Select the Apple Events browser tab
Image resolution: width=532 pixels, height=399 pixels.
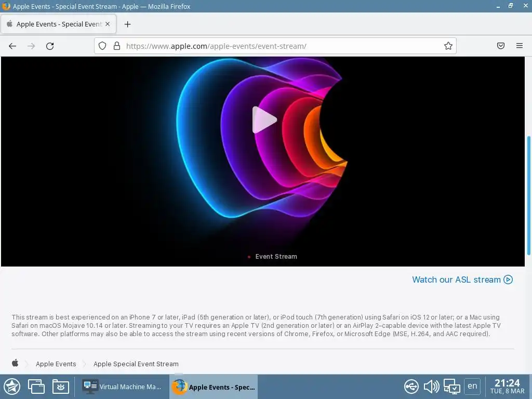tap(58, 24)
